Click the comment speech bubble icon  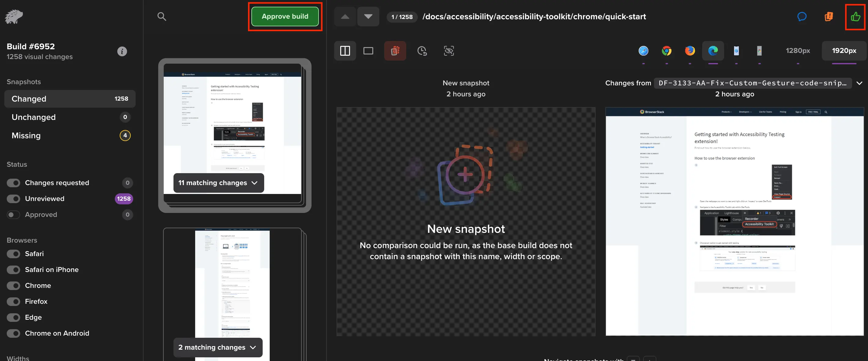[x=802, y=17]
